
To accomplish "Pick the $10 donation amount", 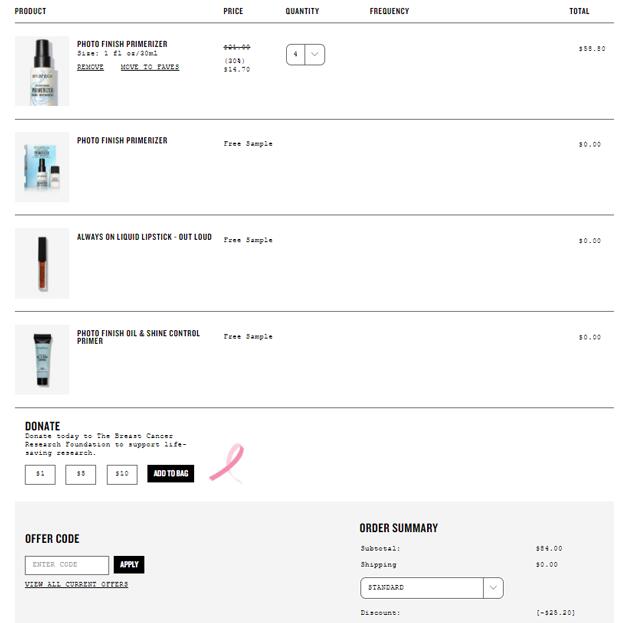I will [122, 474].
